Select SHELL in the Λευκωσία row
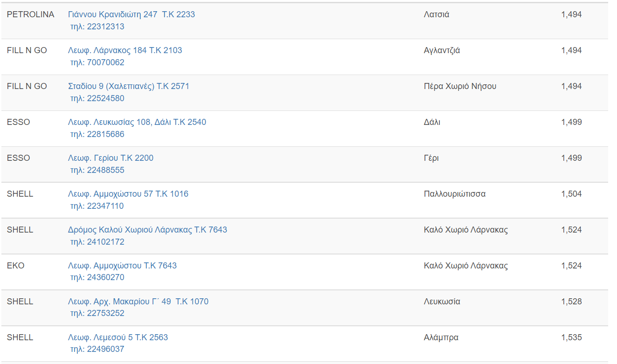Screen dimensions: 617x364 [x=20, y=302]
